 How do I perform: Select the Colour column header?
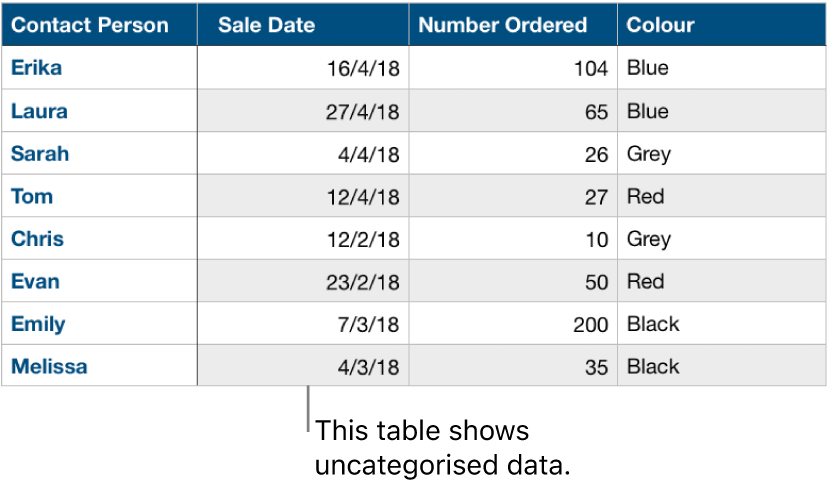point(660,25)
